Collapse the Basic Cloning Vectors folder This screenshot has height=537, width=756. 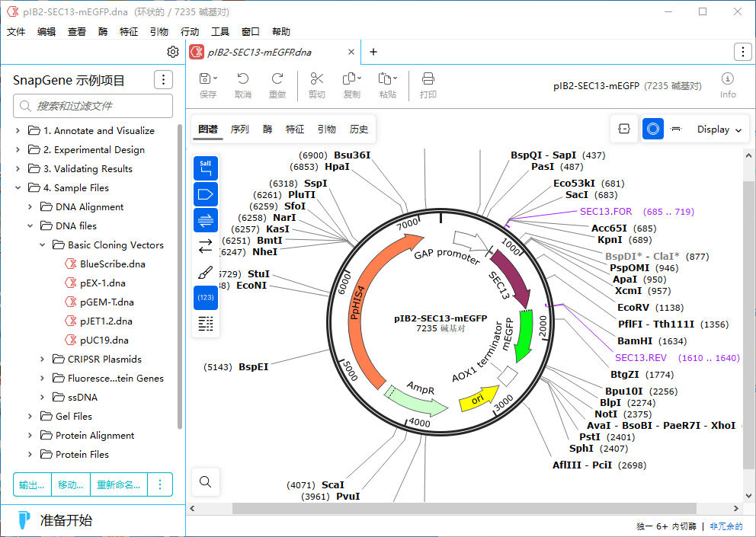click(x=43, y=245)
